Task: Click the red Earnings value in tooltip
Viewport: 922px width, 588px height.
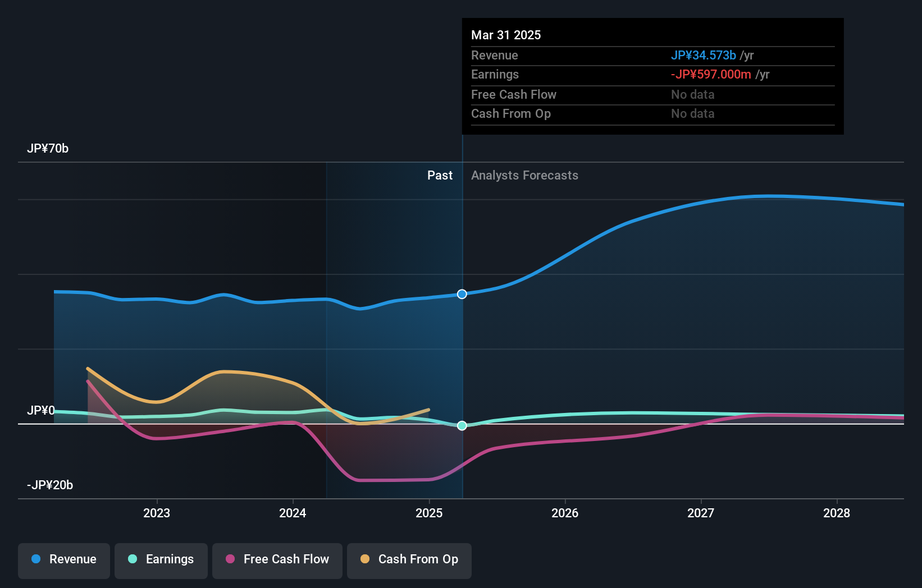Action: coord(710,74)
